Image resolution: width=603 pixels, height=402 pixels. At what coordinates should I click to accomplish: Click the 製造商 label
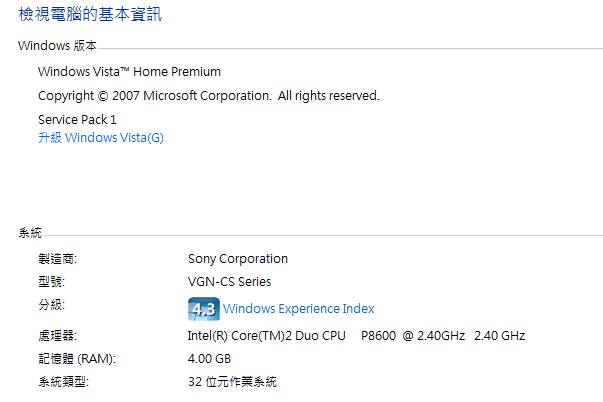pos(57,259)
